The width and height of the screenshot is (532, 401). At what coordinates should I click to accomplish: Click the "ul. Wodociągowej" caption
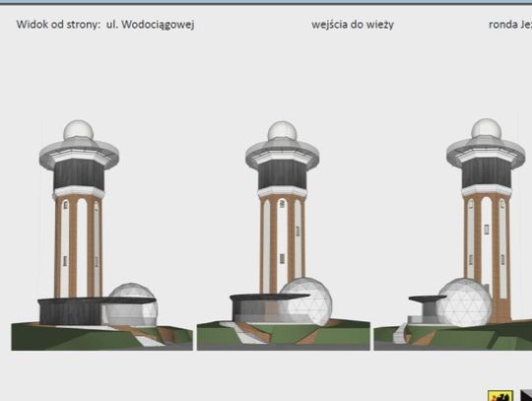151,25
